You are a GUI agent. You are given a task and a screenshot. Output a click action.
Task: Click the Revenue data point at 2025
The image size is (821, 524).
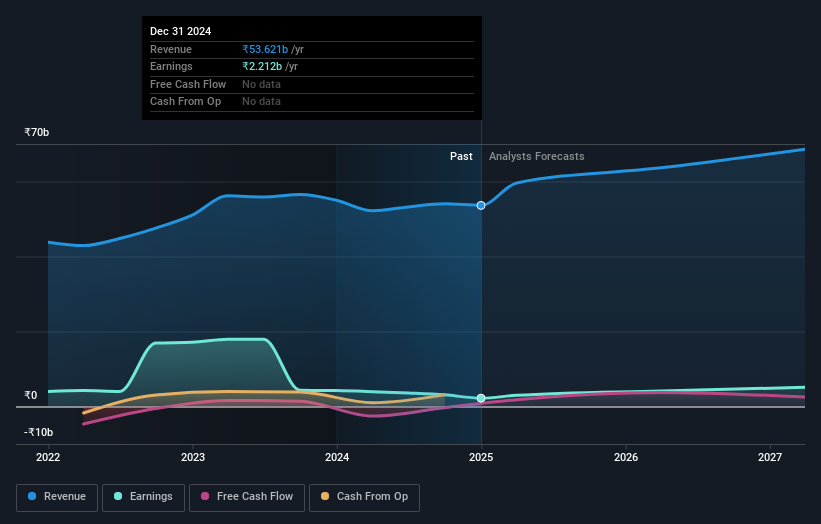coord(481,206)
